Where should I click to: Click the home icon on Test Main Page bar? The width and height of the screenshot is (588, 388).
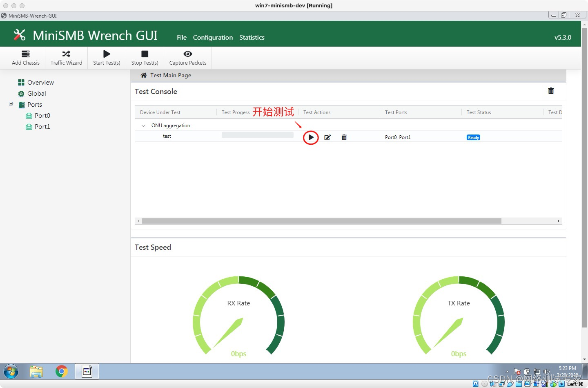pos(143,75)
